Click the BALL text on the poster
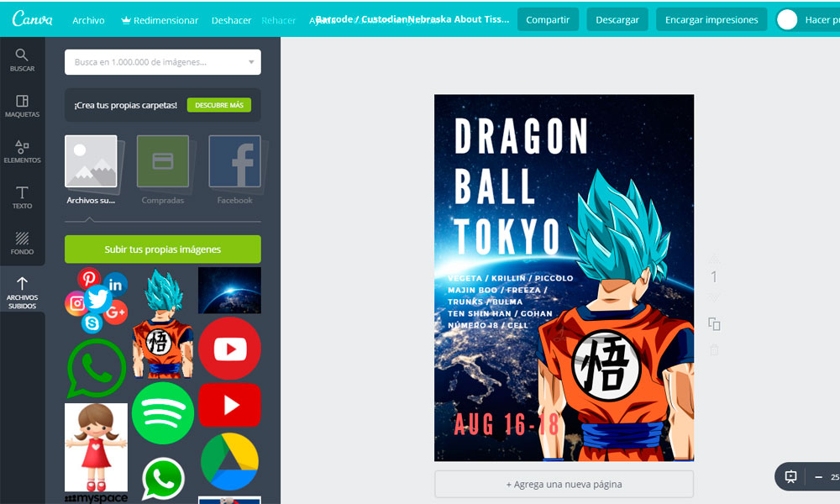840x504 pixels. coord(495,186)
